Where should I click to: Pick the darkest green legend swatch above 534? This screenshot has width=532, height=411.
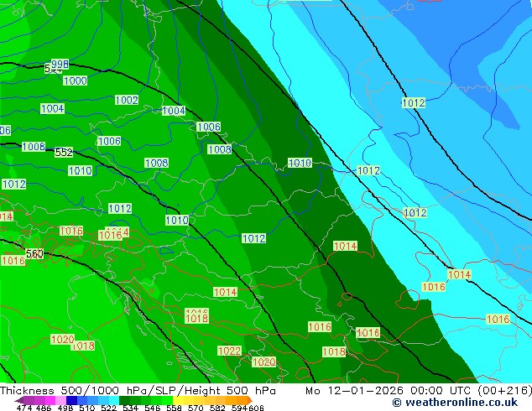click(x=124, y=400)
